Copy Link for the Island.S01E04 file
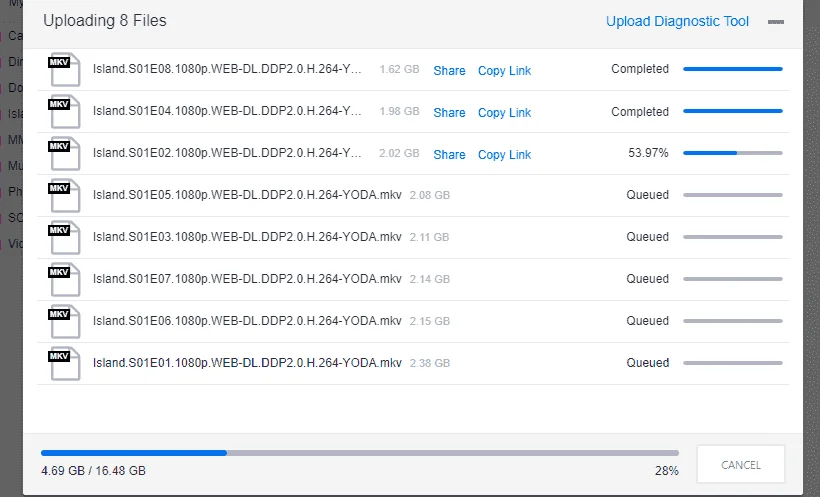820x497 pixels. tap(504, 112)
